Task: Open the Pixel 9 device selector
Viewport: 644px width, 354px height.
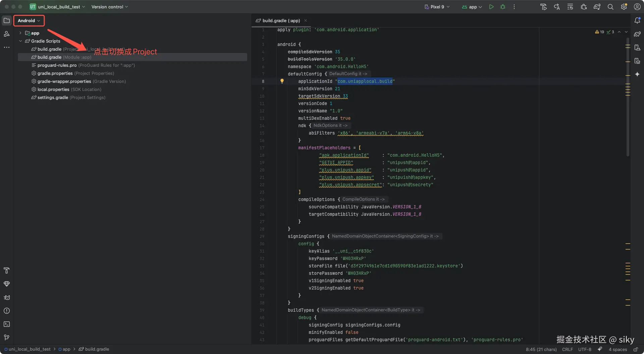Action: click(x=437, y=7)
